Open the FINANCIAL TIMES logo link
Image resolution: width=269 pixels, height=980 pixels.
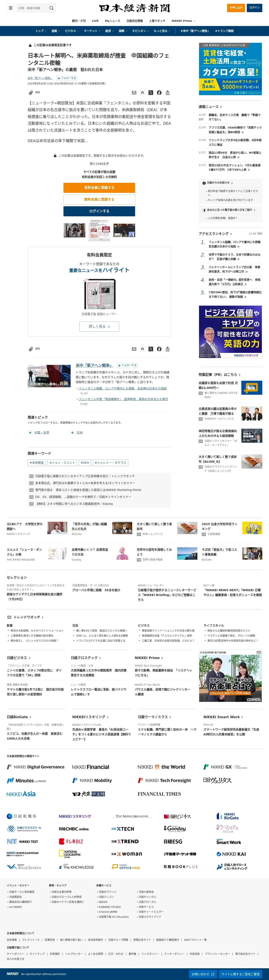coord(159,794)
